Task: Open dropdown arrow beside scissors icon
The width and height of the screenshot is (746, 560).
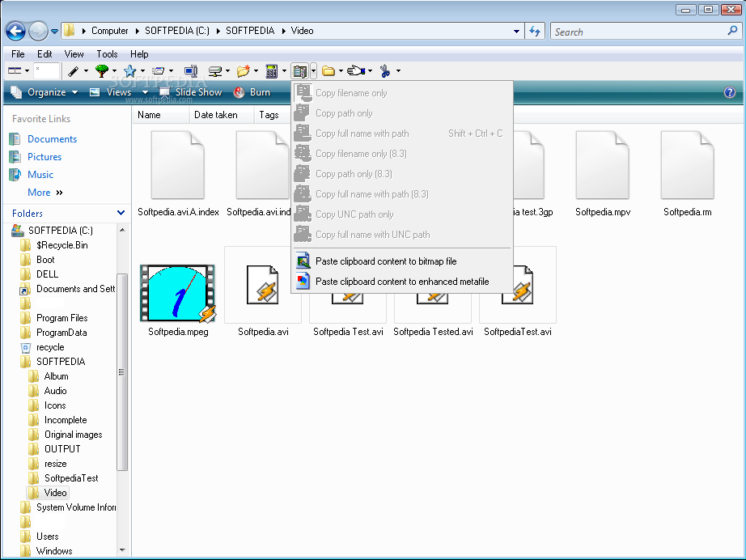Action: (398, 71)
